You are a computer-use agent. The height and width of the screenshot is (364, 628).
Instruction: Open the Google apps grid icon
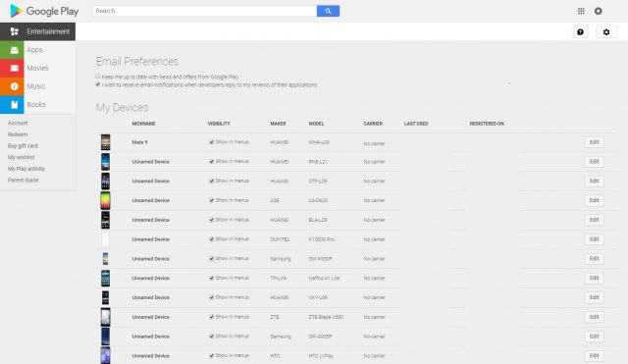pos(581,11)
